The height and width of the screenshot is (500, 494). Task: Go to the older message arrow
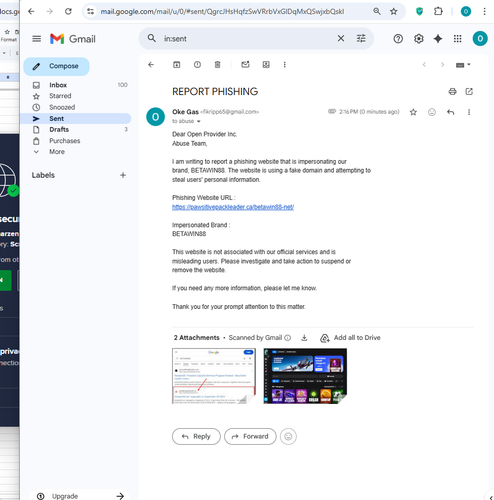(442, 65)
